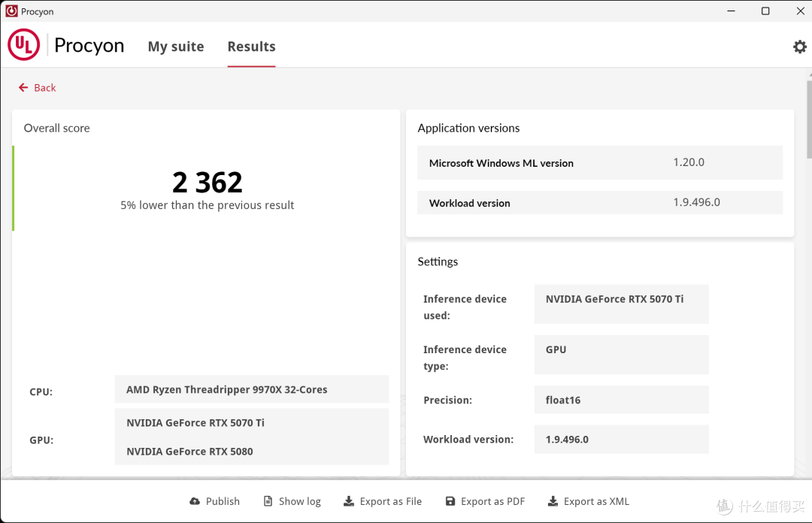Click the UL logo icon

point(24,44)
